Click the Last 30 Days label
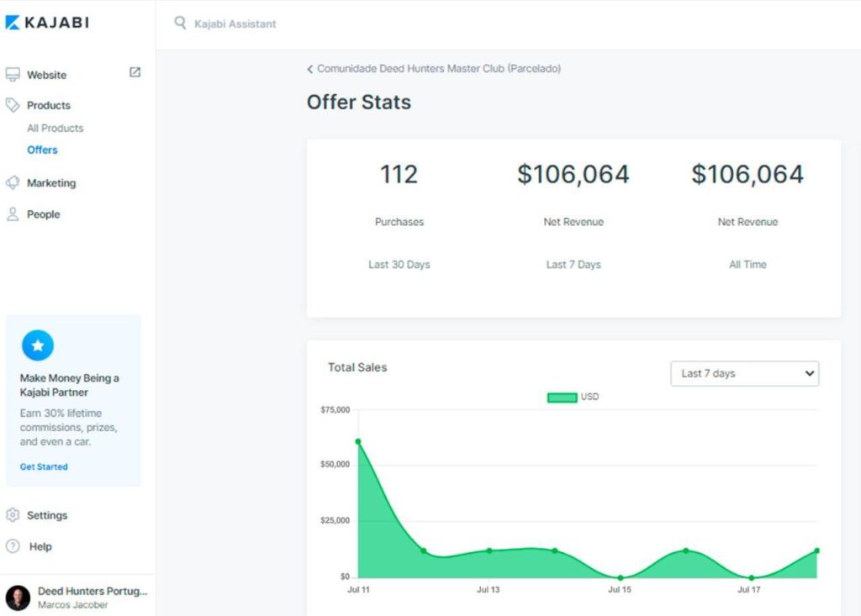This screenshot has height=616, width=861. (399, 265)
